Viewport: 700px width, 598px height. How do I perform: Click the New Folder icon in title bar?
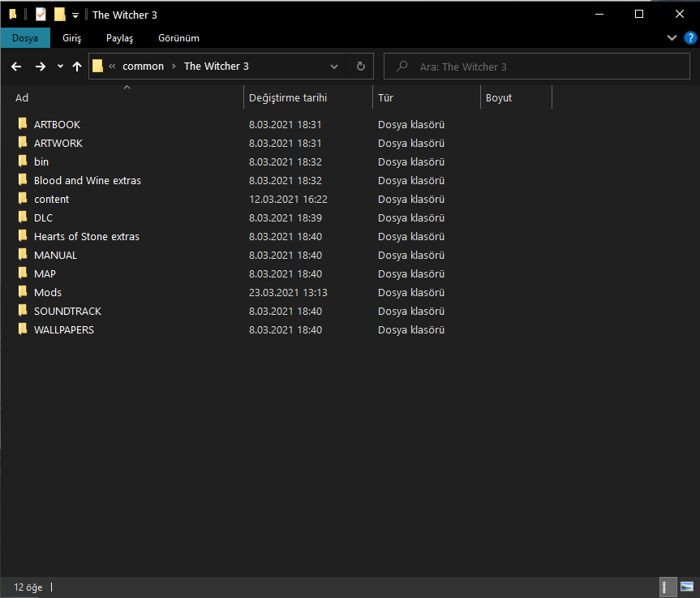[x=59, y=15]
